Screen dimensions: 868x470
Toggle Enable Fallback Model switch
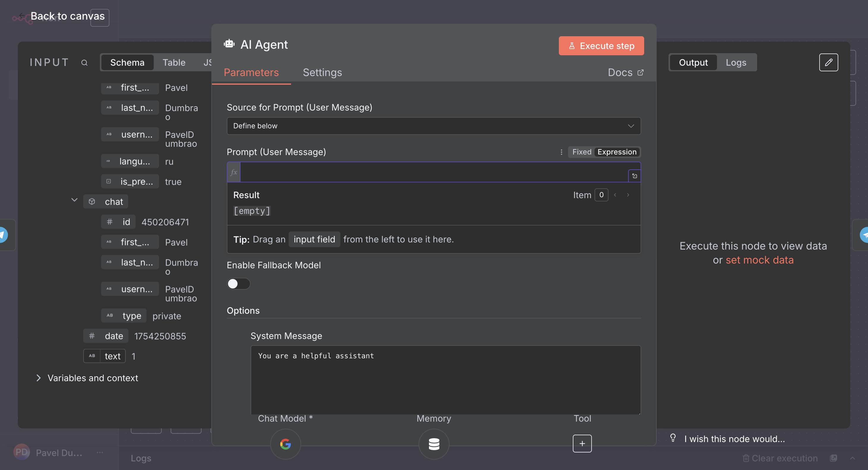point(238,283)
